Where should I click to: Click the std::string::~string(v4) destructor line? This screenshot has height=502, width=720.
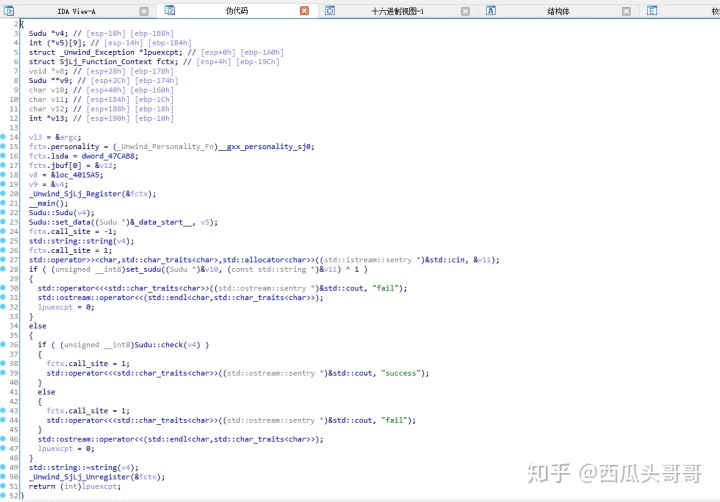tap(84, 467)
